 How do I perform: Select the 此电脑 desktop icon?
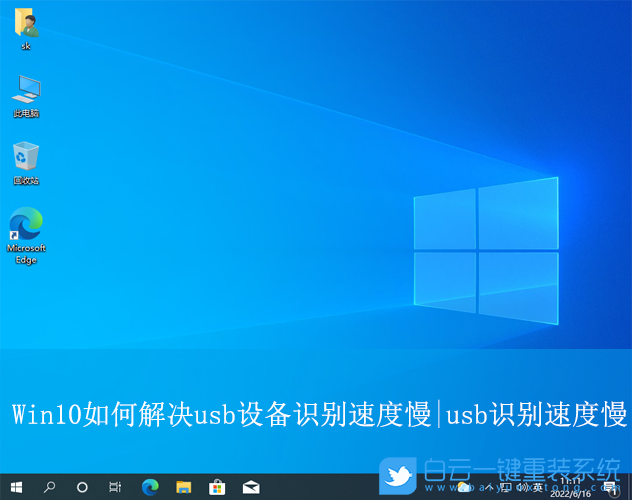point(26,96)
